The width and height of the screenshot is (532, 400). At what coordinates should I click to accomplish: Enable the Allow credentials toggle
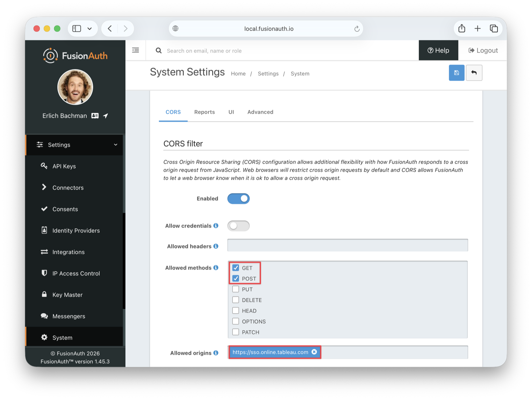238,226
